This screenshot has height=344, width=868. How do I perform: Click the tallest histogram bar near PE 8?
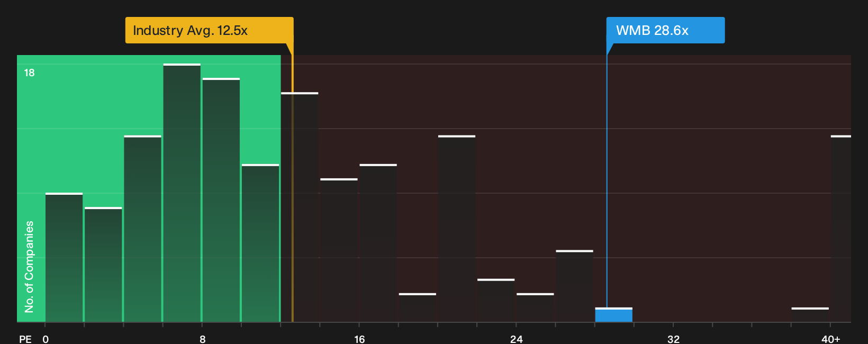tap(182, 193)
